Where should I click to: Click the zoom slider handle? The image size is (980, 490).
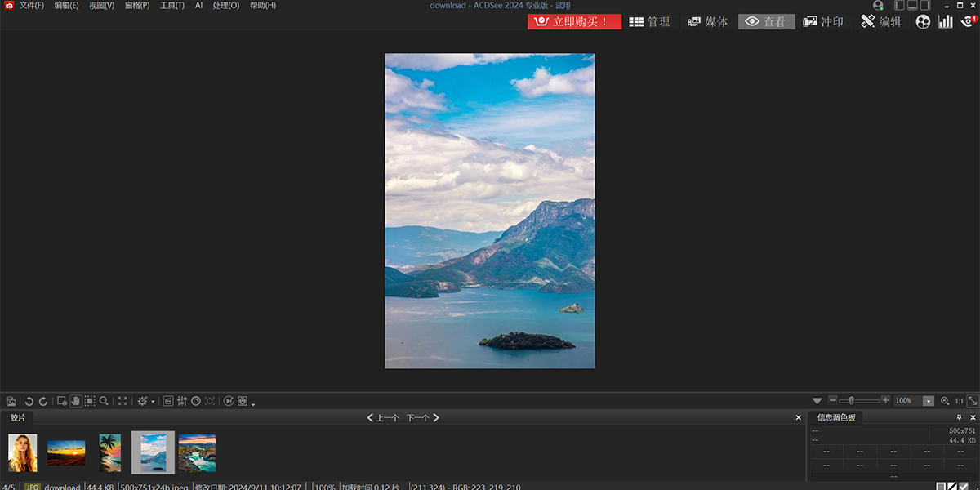[852, 401]
